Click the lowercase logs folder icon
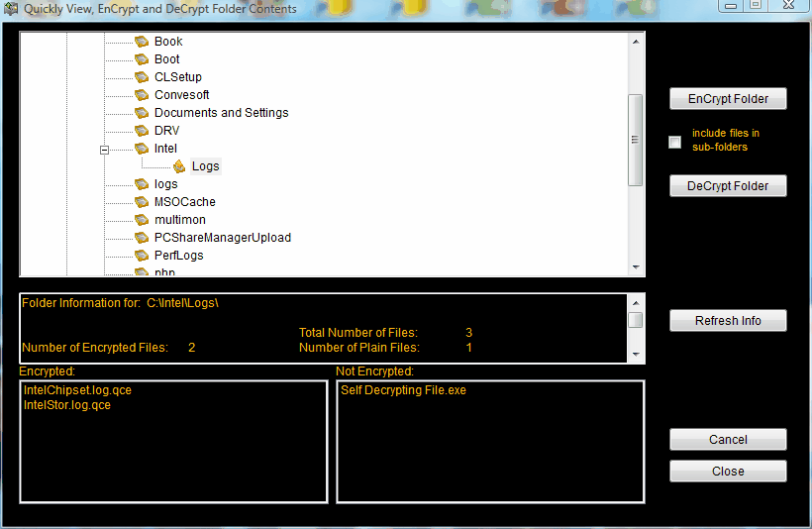 [142, 184]
